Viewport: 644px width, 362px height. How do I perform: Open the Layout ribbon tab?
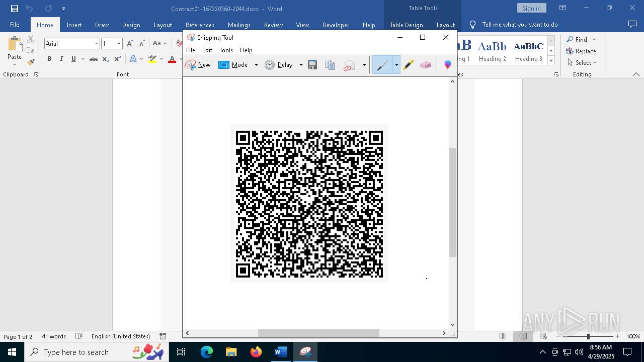point(163,25)
